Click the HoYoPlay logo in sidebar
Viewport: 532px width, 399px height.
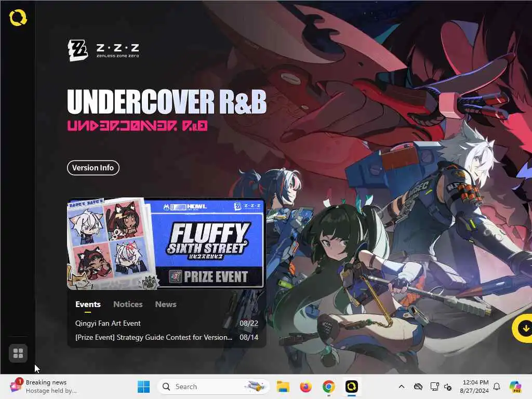pyautogui.click(x=18, y=18)
